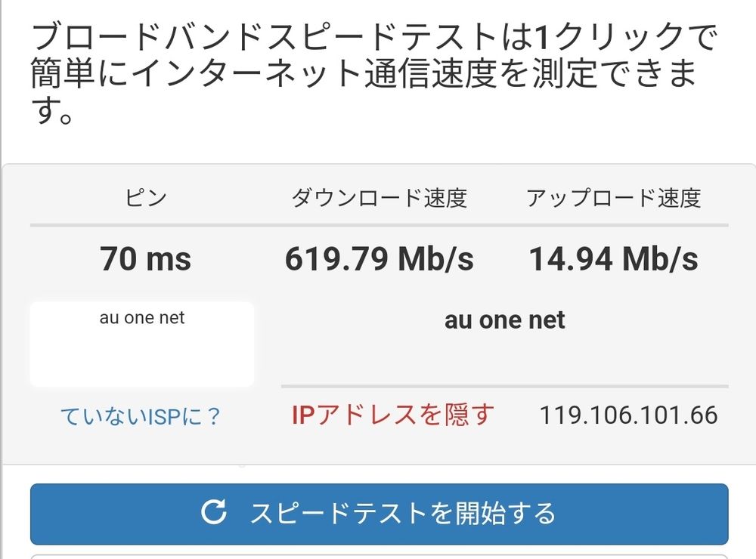Select the ダウンロード速度 column header
This screenshot has width=756, height=559.
[383, 198]
